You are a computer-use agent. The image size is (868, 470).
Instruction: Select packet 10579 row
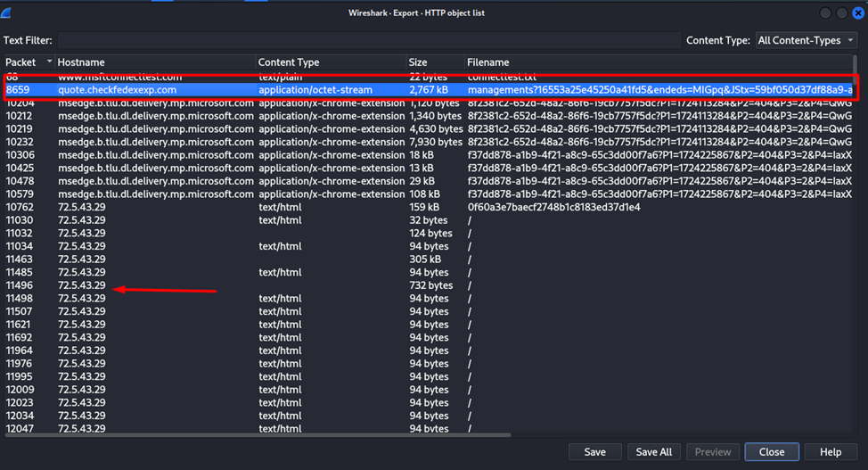pyautogui.click(x=429, y=194)
